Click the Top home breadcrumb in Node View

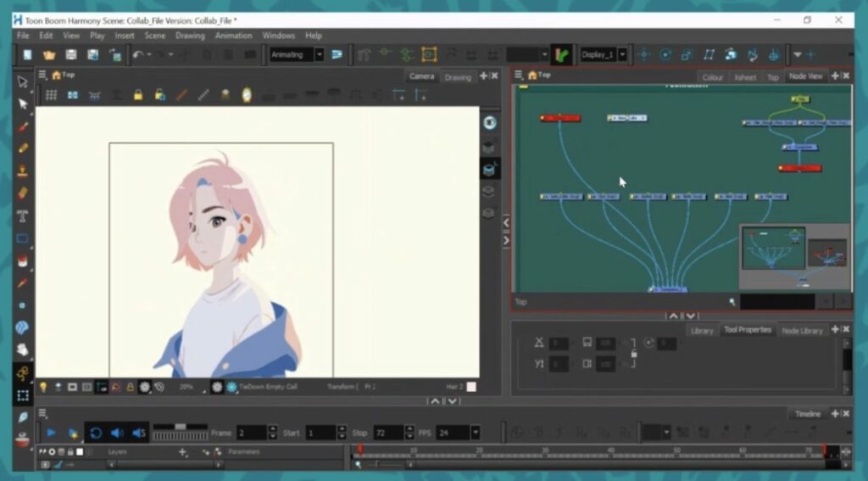(539, 75)
